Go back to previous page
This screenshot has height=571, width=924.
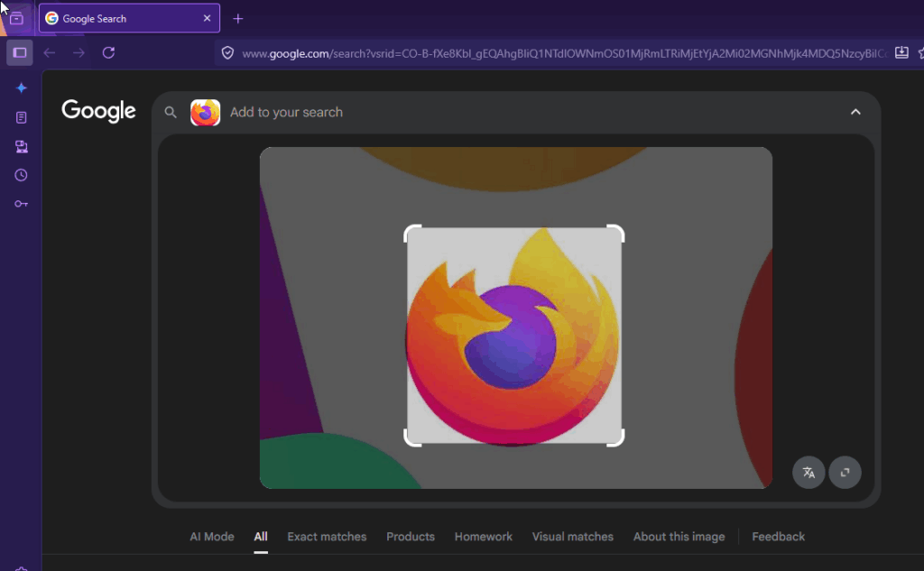(50, 53)
